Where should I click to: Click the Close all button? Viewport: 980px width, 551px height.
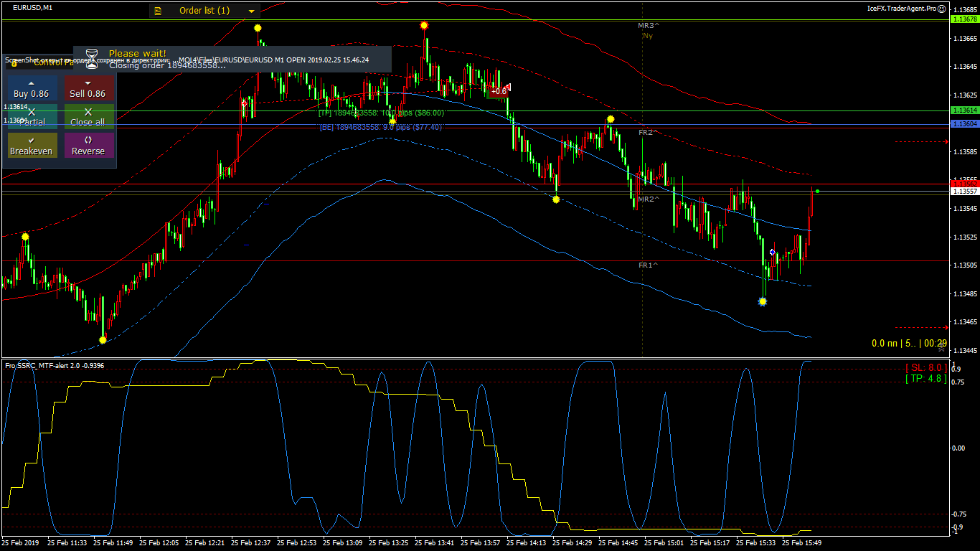pos(88,118)
